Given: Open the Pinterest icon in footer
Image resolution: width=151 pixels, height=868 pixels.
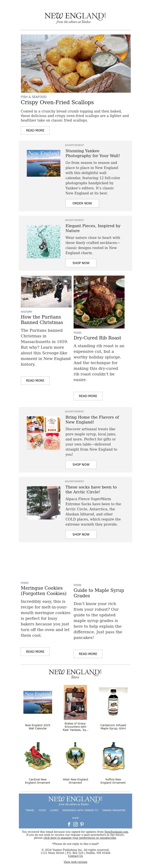Looking at the screenshot, I should click(x=82, y=824).
